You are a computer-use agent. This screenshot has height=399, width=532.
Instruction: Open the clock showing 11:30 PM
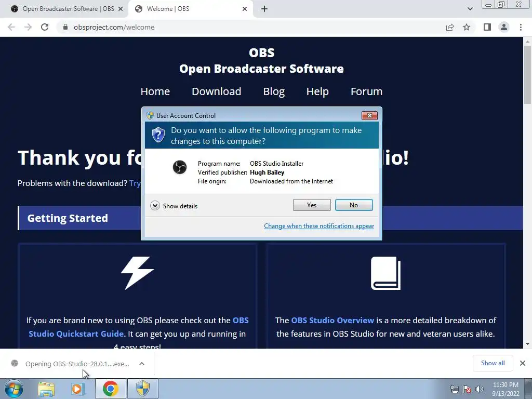point(506,389)
